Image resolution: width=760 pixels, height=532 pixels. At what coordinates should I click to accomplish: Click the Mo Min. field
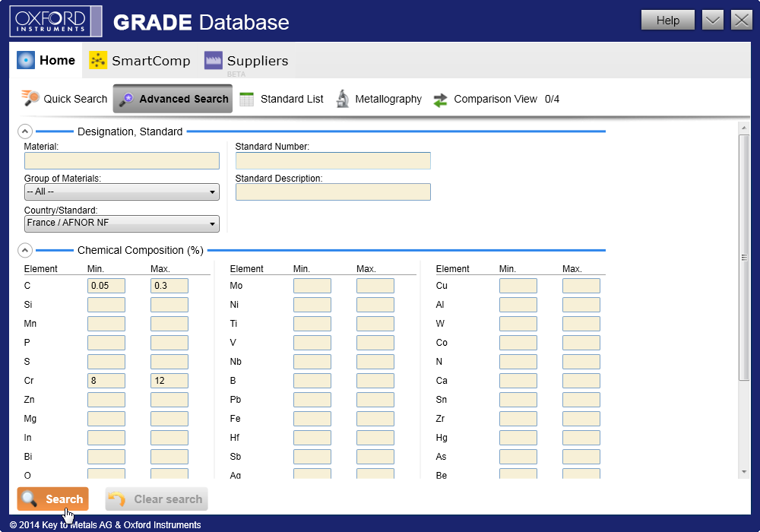(x=312, y=286)
